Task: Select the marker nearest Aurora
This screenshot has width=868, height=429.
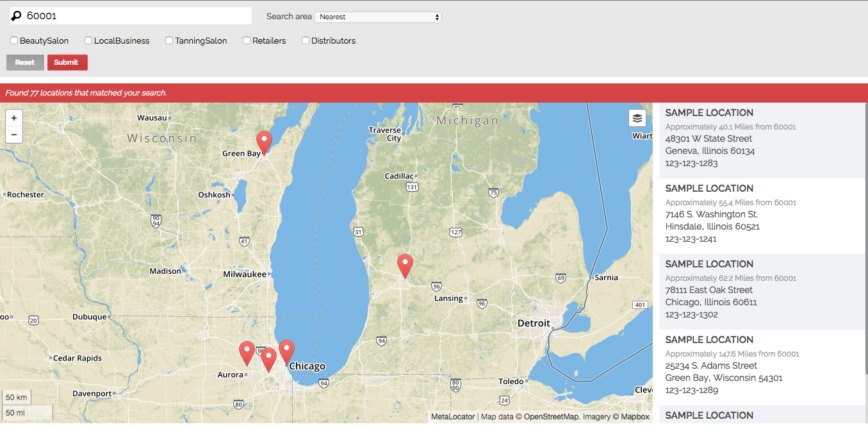Action: coord(247,353)
